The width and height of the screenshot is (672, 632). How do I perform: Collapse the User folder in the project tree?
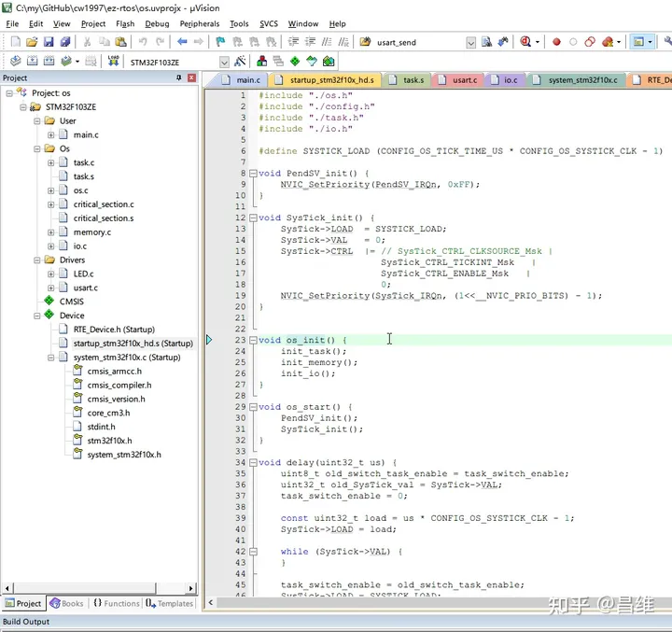coord(36,121)
